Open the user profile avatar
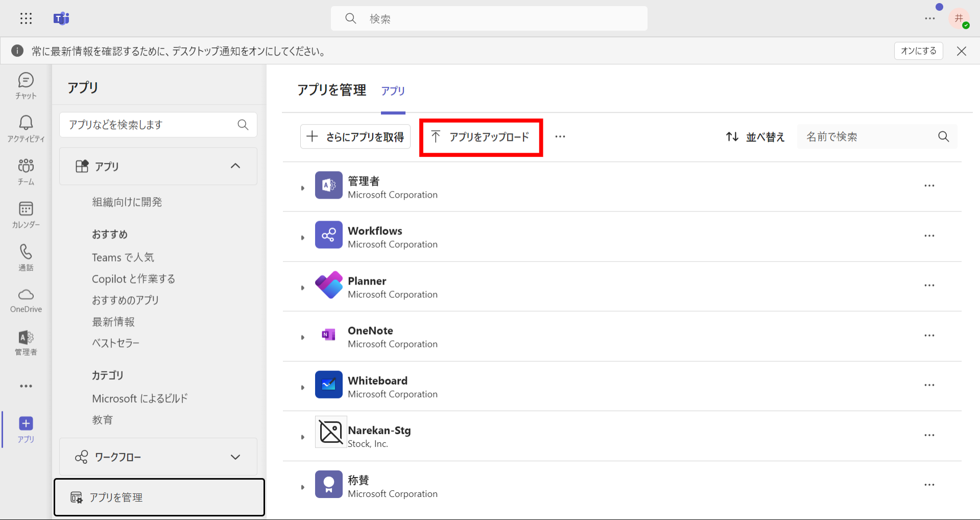980x520 pixels. [960, 19]
